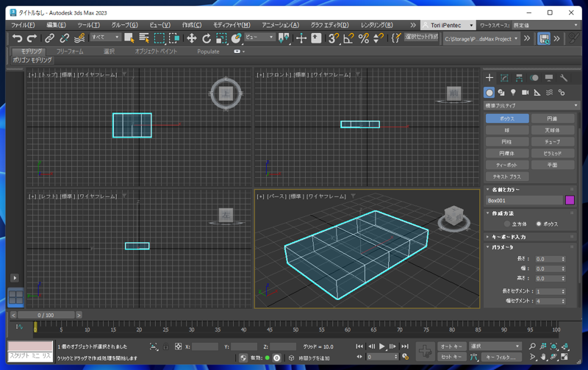Viewport: 588px width, 370px height.
Task: Toggle the Angle Snap tool
Action: tap(348, 38)
